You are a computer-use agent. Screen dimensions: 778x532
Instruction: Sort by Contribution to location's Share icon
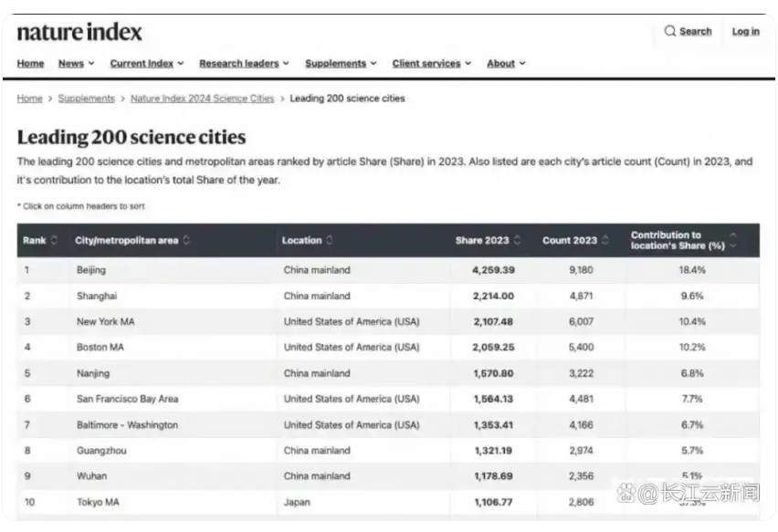click(x=732, y=241)
